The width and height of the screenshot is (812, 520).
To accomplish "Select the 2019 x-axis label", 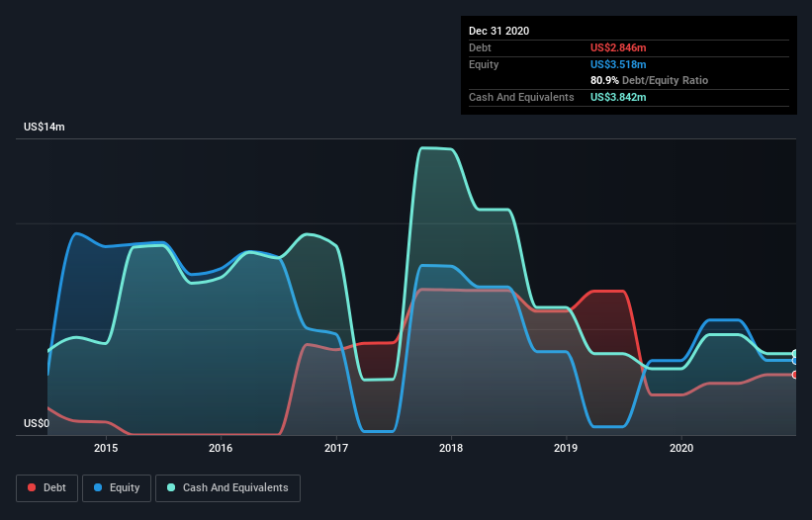I will coord(566,448).
